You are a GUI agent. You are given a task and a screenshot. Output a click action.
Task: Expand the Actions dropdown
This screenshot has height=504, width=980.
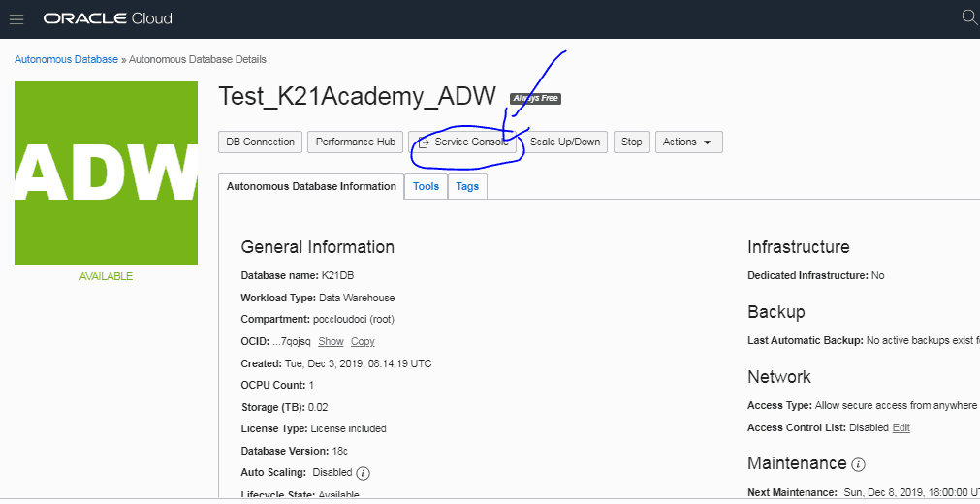pyautogui.click(x=689, y=142)
